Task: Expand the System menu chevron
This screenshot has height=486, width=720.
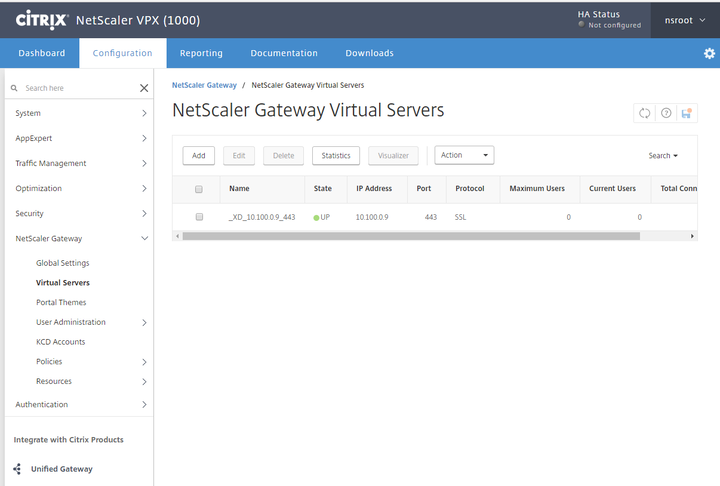Action: pyautogui.click(x=144, y=113)
